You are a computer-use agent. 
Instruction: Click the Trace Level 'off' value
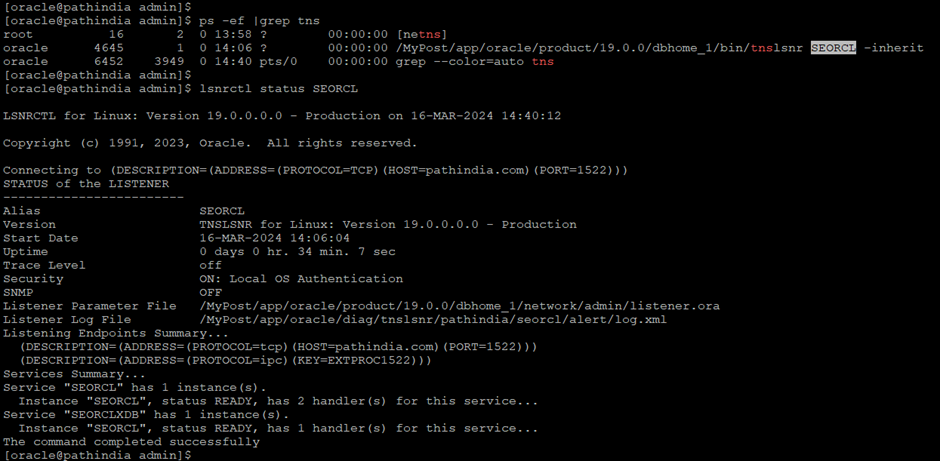point(210,265)
